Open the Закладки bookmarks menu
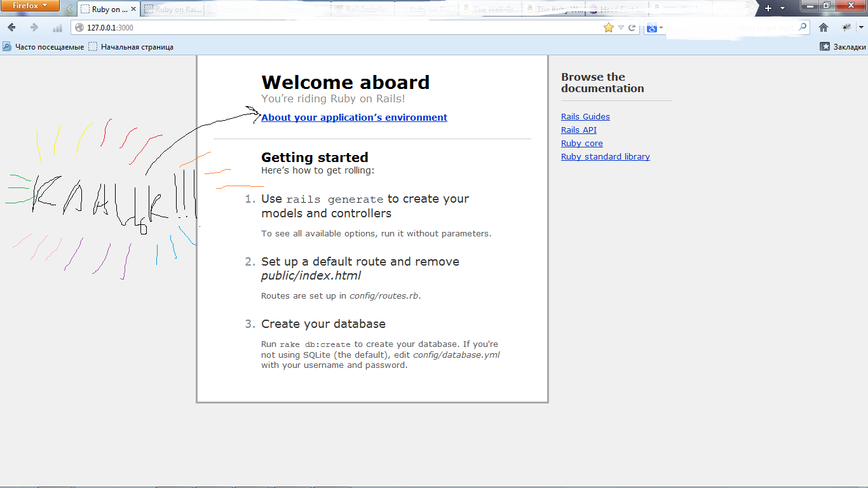 (x=843, y=46)
